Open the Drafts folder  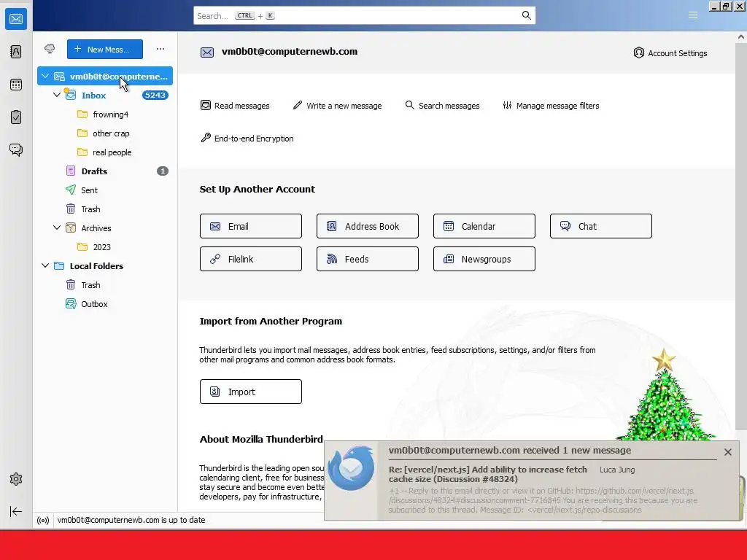tap(105, 171)
